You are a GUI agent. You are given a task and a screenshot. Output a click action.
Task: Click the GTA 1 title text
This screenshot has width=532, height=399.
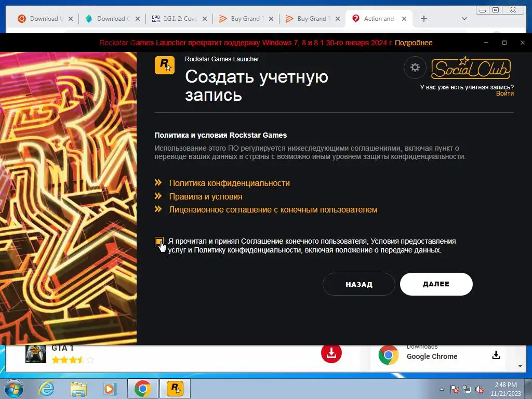(x=62, y=349)
